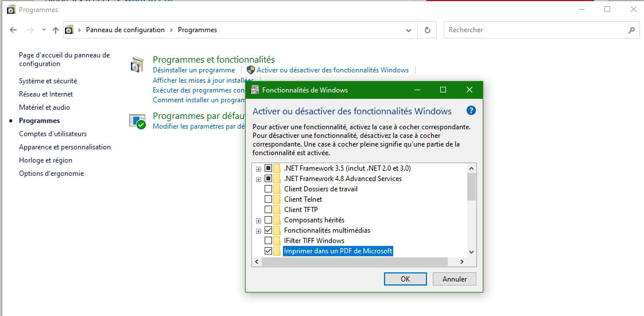Toggle .NET Framework 3.5 checkbox

tap(268, 168)
